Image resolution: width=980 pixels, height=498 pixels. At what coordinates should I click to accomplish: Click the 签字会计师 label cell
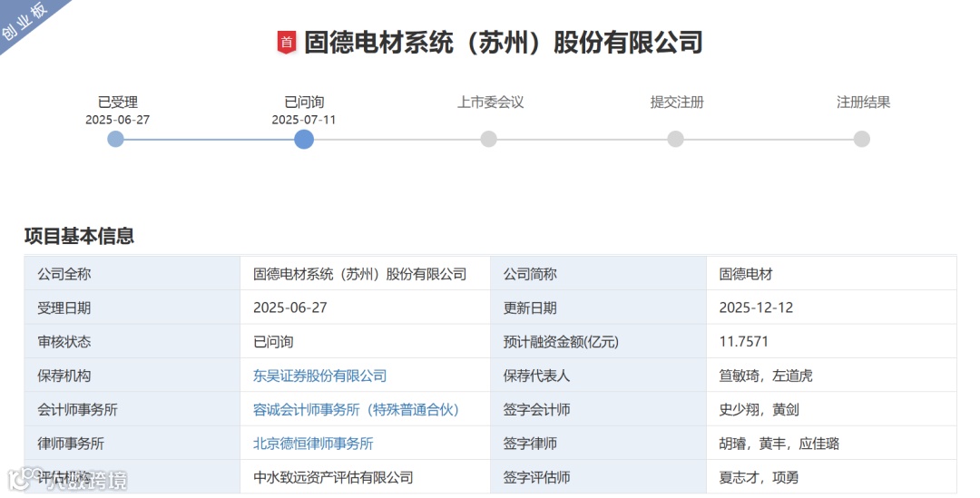pos(598,409)
